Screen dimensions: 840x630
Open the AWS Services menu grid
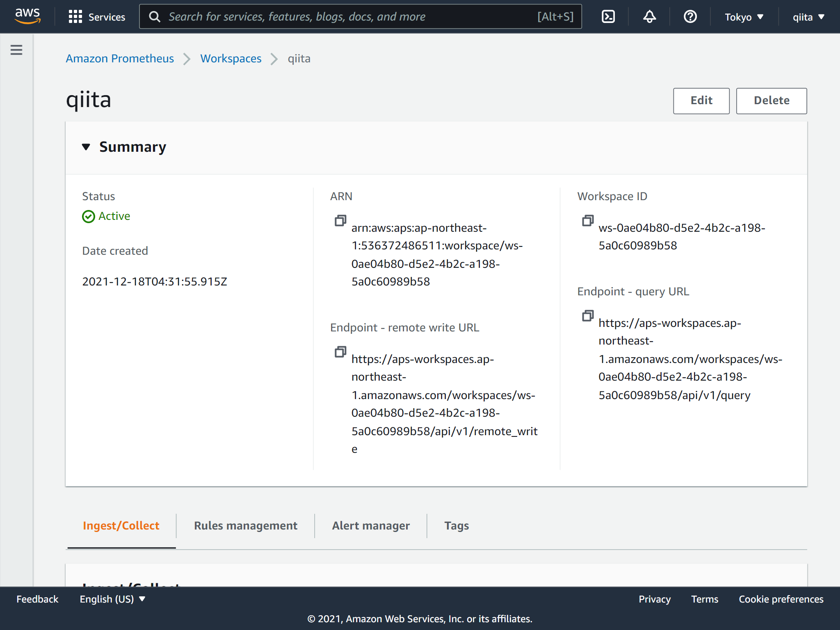coord(97,17)
